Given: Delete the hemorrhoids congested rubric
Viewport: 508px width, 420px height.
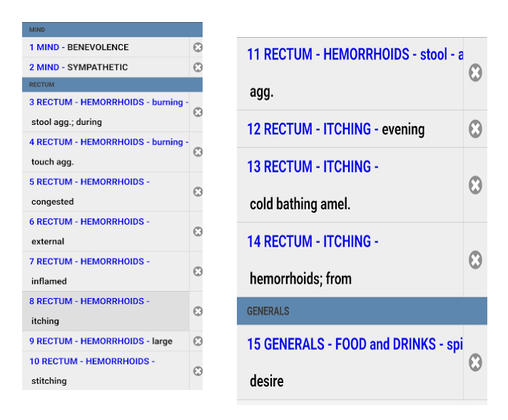Looking at the screenshot, I should [198, 192].
